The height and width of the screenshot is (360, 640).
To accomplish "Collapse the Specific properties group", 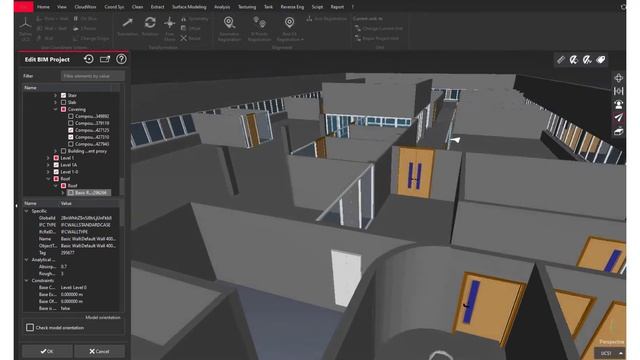I will click(x=27, y=211).
